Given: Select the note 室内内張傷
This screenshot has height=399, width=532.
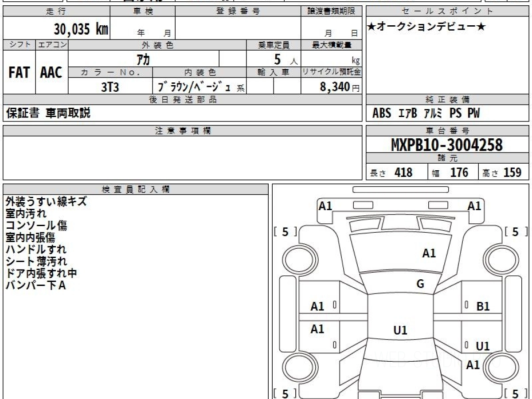Looking at the screenshot, I should [x=31, y=238].
